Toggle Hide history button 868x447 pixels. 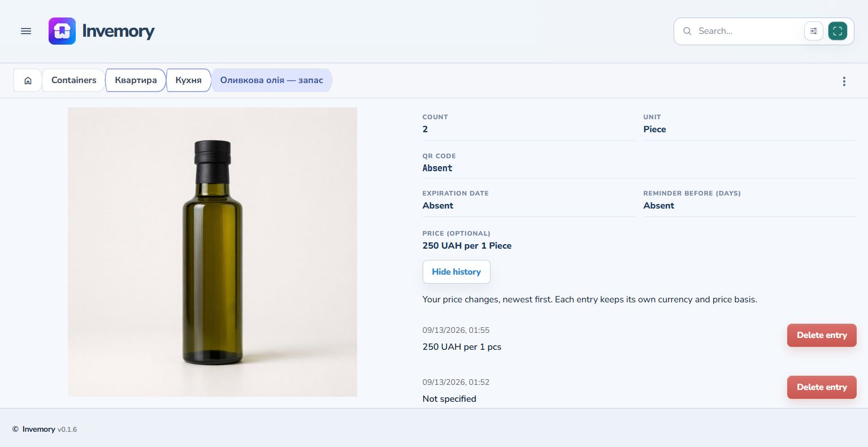tap(457, 272)
